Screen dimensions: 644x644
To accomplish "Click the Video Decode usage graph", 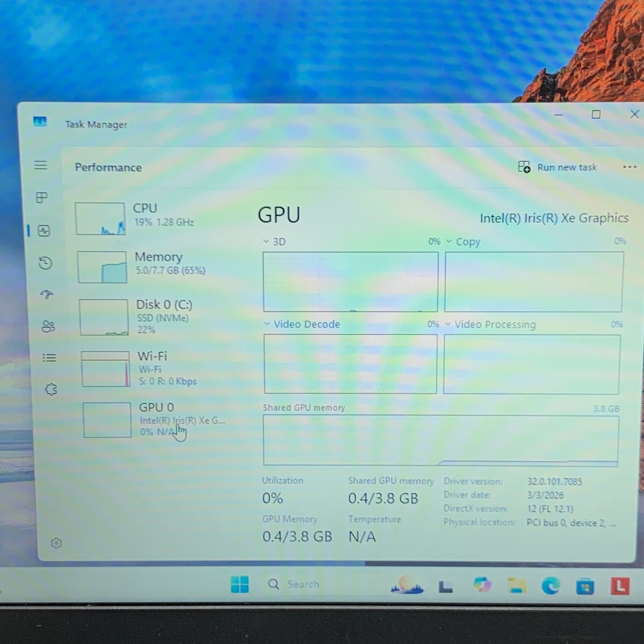I will pyautogui.click(x=350, y=364).
